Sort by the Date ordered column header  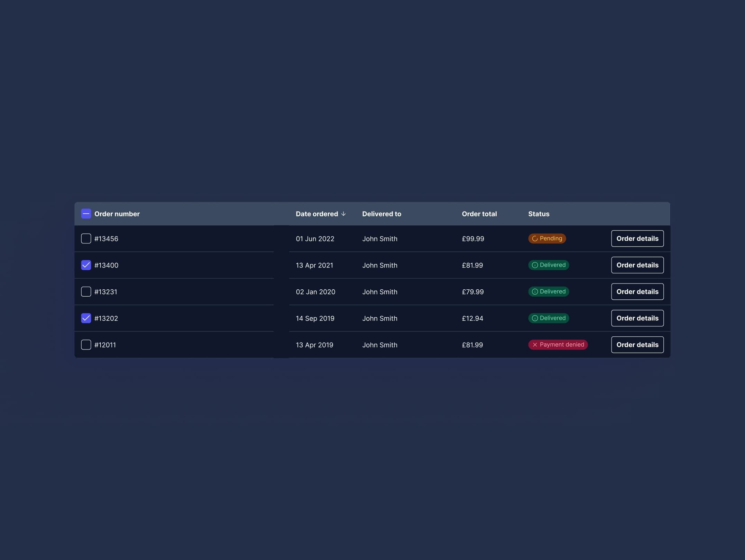(316, 214)
